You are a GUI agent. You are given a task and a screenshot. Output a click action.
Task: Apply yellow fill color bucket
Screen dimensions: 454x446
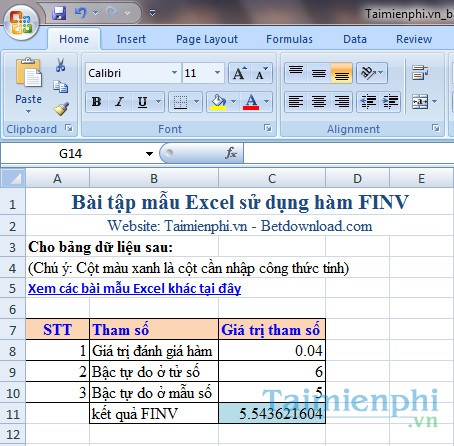click(218, 102)
